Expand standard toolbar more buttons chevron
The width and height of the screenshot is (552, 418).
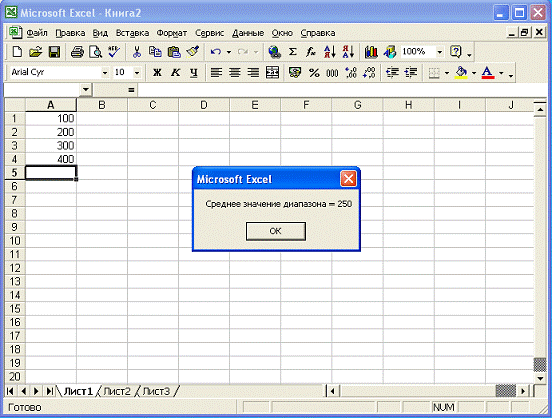469,54
